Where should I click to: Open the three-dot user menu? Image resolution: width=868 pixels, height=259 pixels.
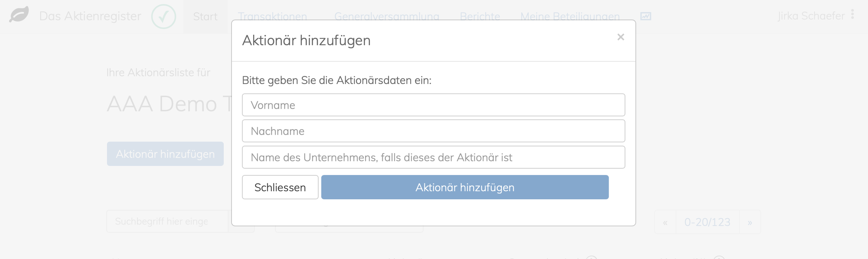[852, 14]
